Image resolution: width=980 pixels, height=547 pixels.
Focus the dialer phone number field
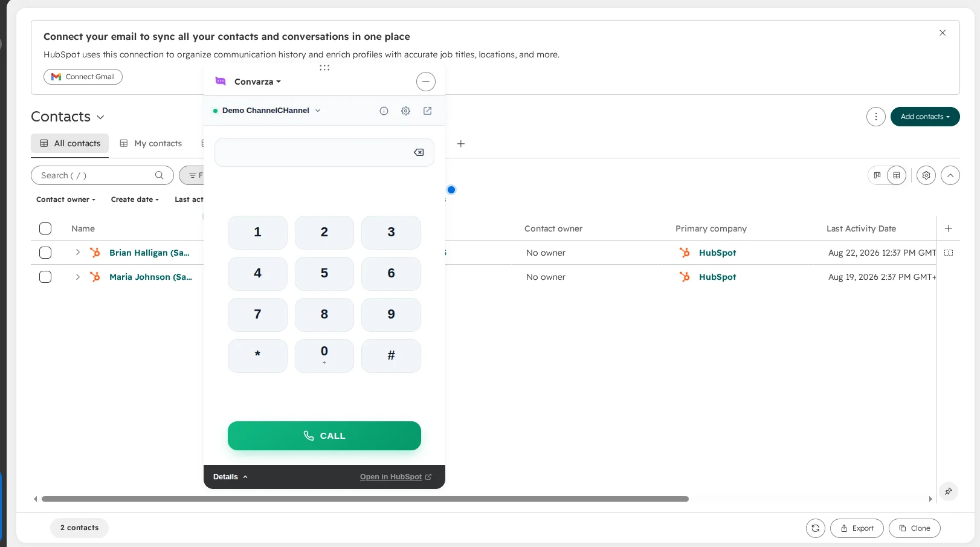324,152
